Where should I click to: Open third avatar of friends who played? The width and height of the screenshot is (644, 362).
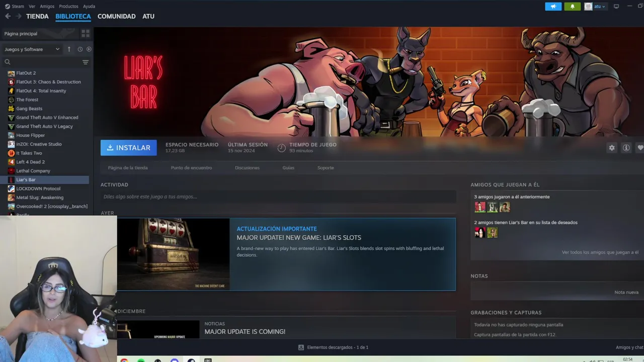pyautogui.click(x=505, y=207)
